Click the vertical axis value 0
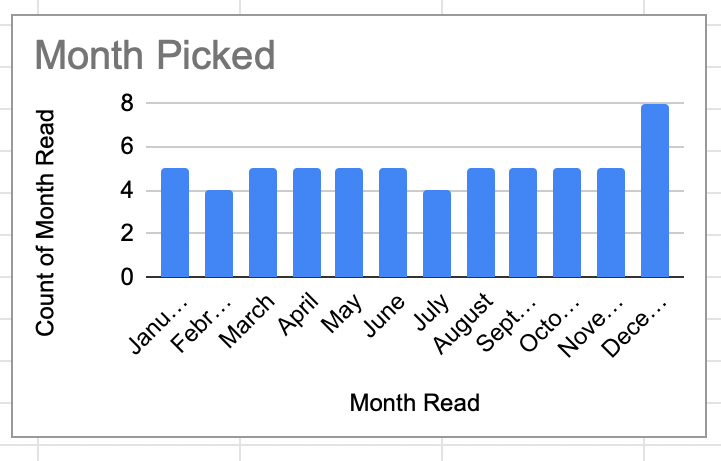 (126, 277)
